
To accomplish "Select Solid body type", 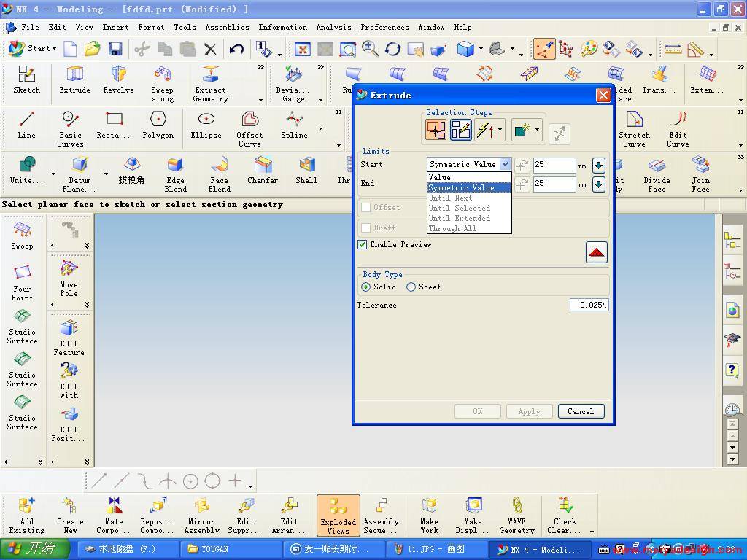I will (366, 287).
